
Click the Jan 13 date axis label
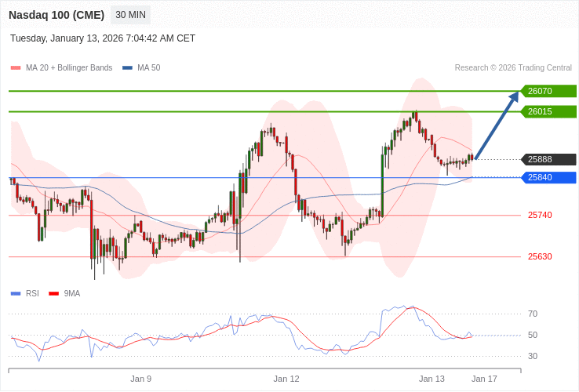432,379
